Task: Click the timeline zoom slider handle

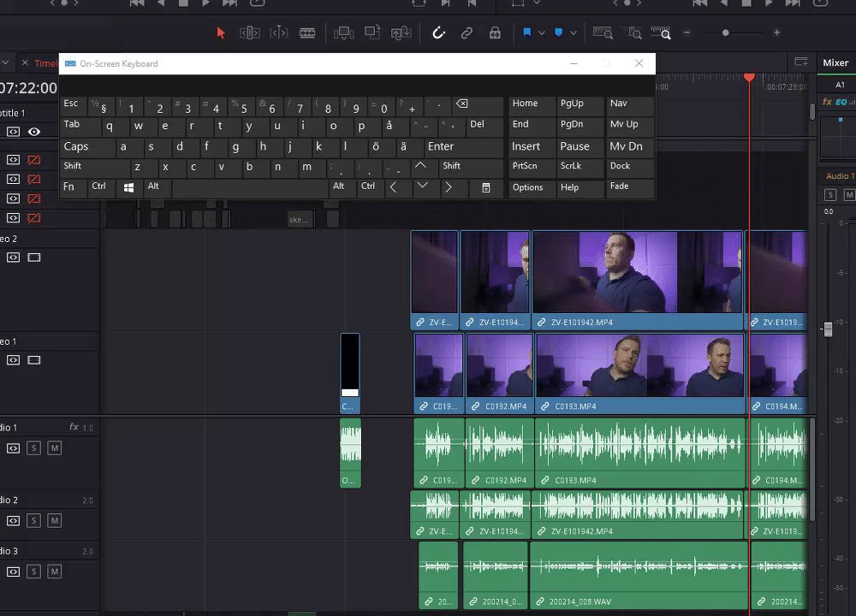Action: [726, 33]
